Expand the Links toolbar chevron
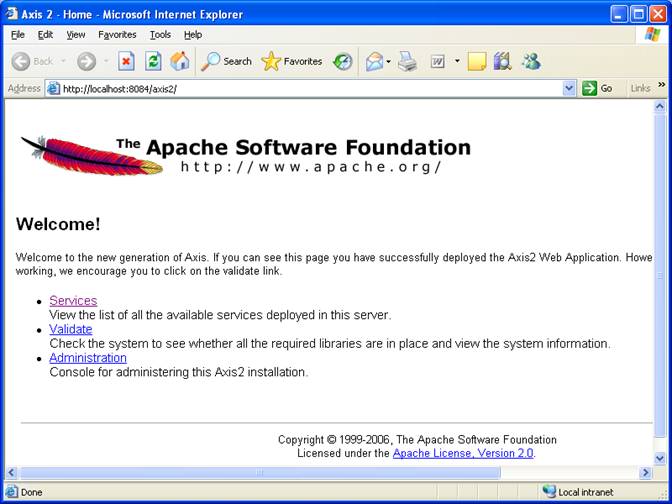Viewport: 672px width, 504px height. (x=662, y=85)
